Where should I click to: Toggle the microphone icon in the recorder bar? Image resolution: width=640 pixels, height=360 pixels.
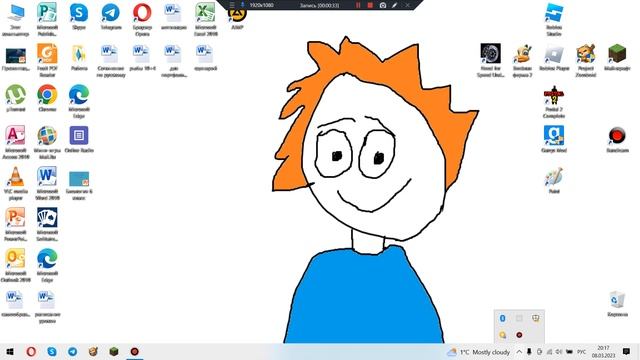(242, 5)
